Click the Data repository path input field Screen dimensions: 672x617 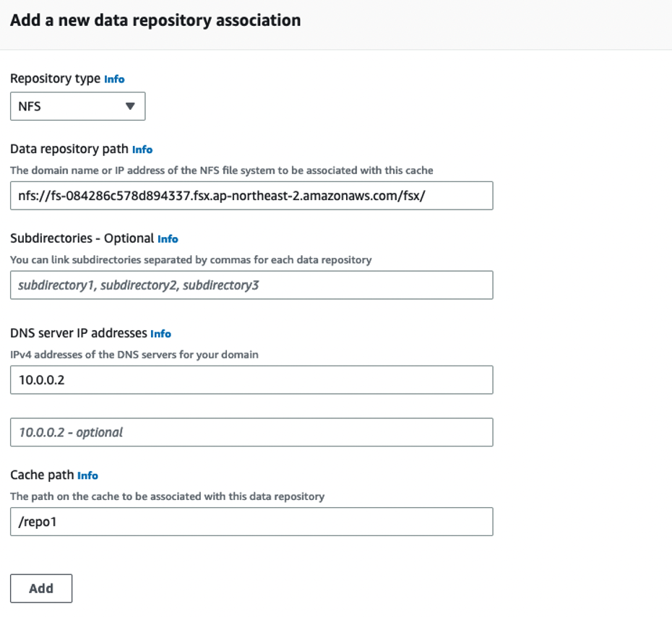coord(251,196)
